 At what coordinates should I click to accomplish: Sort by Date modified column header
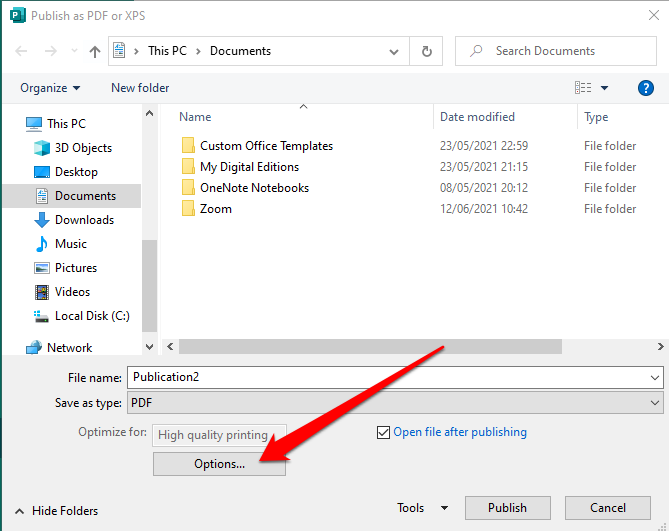(478, 117)
